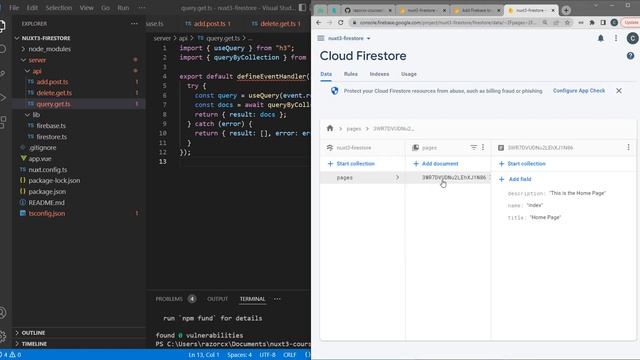Open the File menu

pos(14,8)
